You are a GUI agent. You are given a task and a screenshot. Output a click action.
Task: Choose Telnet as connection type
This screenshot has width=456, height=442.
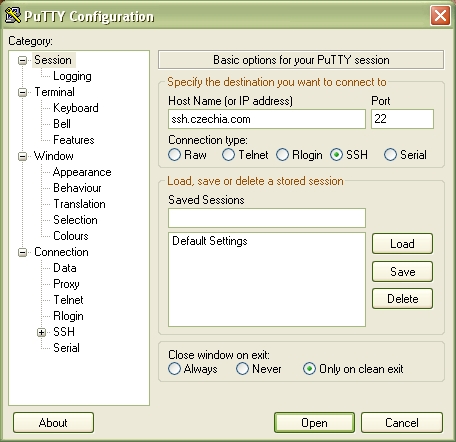(228, 155)
